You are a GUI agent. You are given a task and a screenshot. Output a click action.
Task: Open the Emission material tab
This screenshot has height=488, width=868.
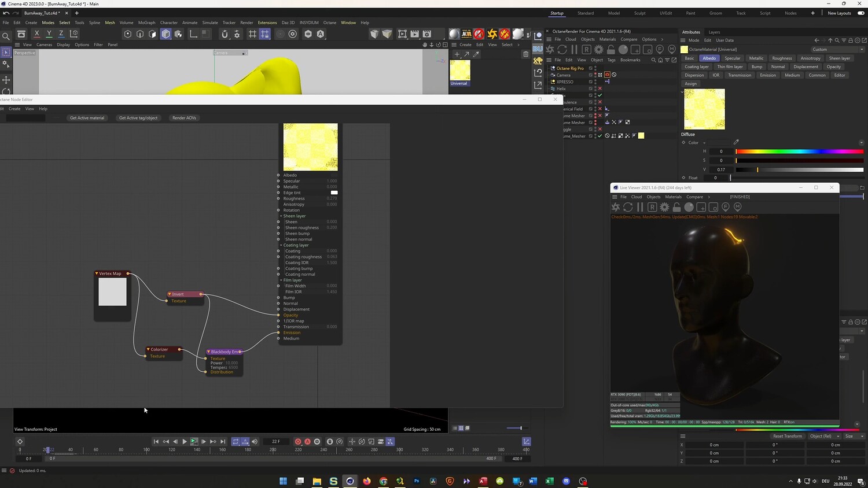click(768, 75)
